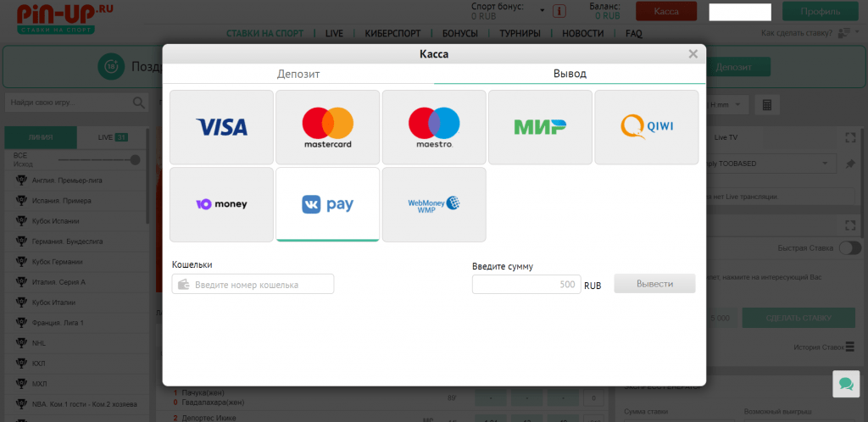The width and height of the screenshot is (868, 422).
Task: Open Франция. Лига 1 league
Action: (75, 323)
